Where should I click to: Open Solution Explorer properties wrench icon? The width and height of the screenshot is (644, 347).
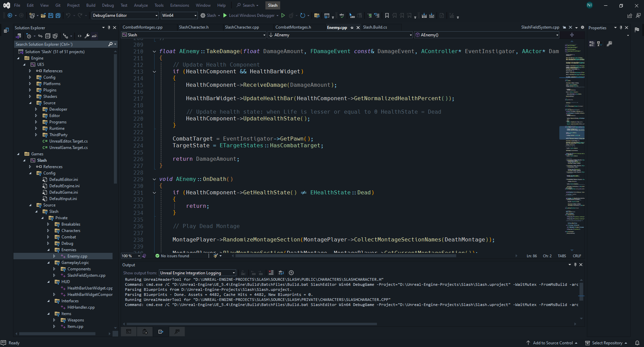pyautogui.click(x=87, y=36)
